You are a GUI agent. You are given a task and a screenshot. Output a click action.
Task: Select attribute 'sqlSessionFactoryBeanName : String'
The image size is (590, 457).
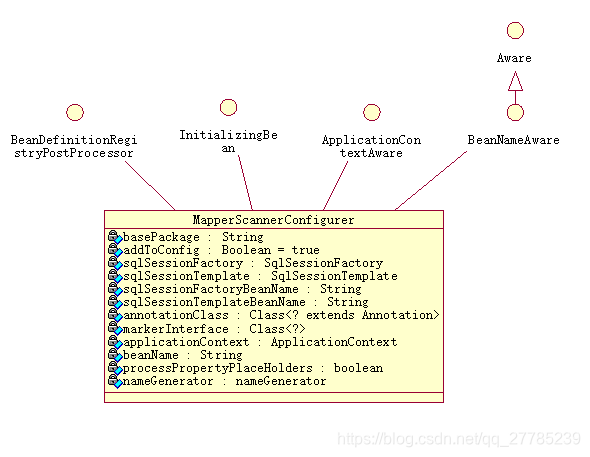(x=242, y=289)
